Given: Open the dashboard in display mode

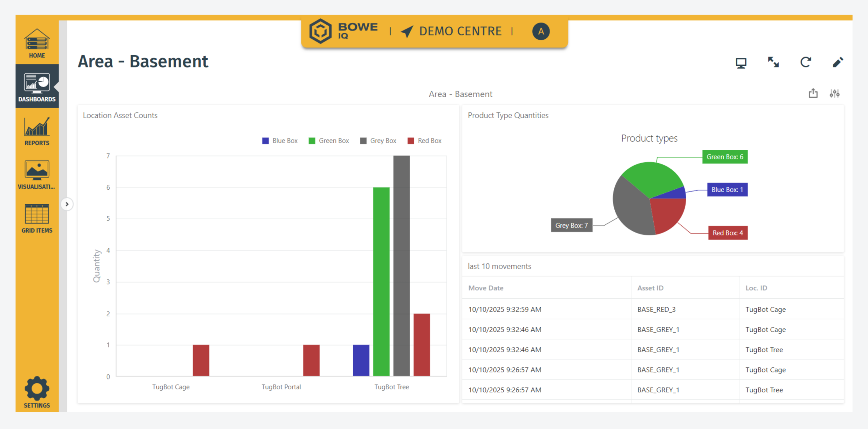Looking at the screenshot, I should pos(741,62).
